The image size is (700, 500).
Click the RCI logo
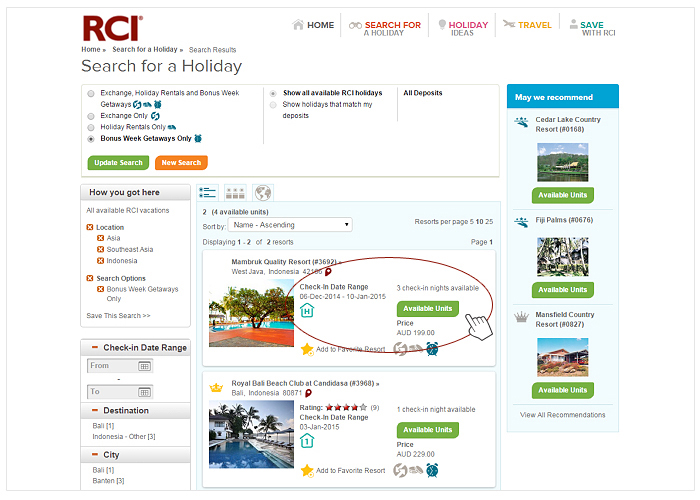(x=113, y=28)
